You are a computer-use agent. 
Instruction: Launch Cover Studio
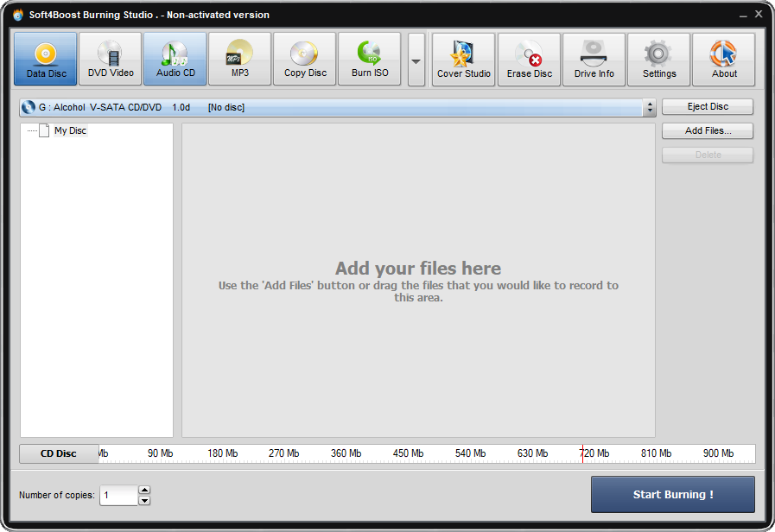tap(464, 60)
